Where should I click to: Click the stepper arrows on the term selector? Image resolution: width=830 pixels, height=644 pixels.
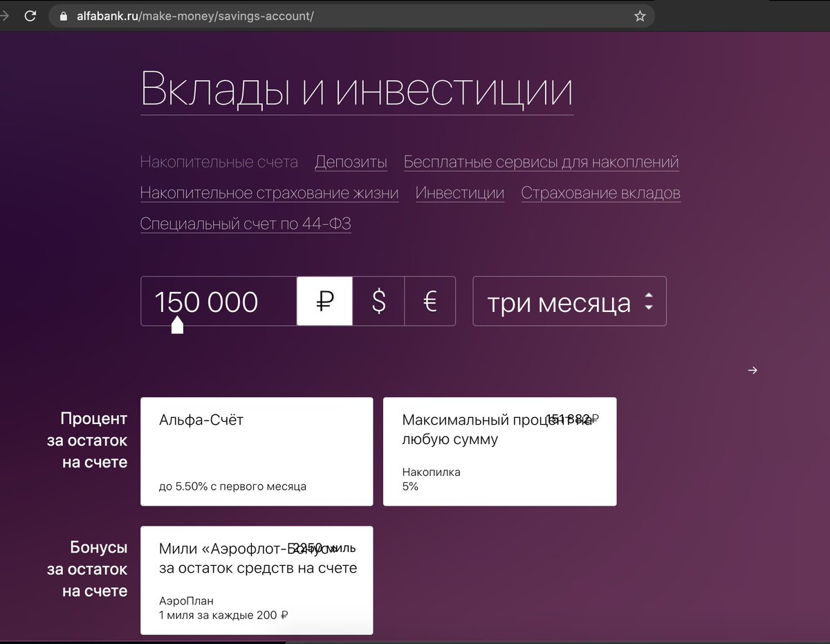pyautogui.click(x=649, y=301)
